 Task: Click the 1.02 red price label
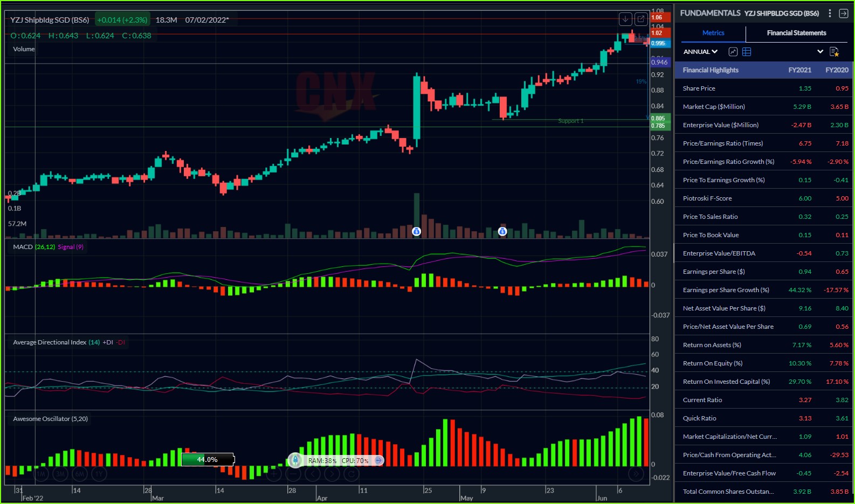point(660,33)
